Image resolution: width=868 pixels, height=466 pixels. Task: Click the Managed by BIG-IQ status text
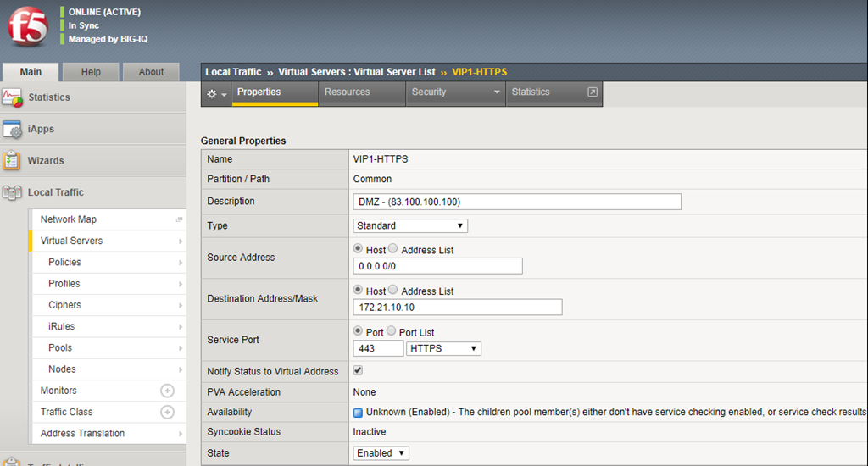click(x=108, y=39)
